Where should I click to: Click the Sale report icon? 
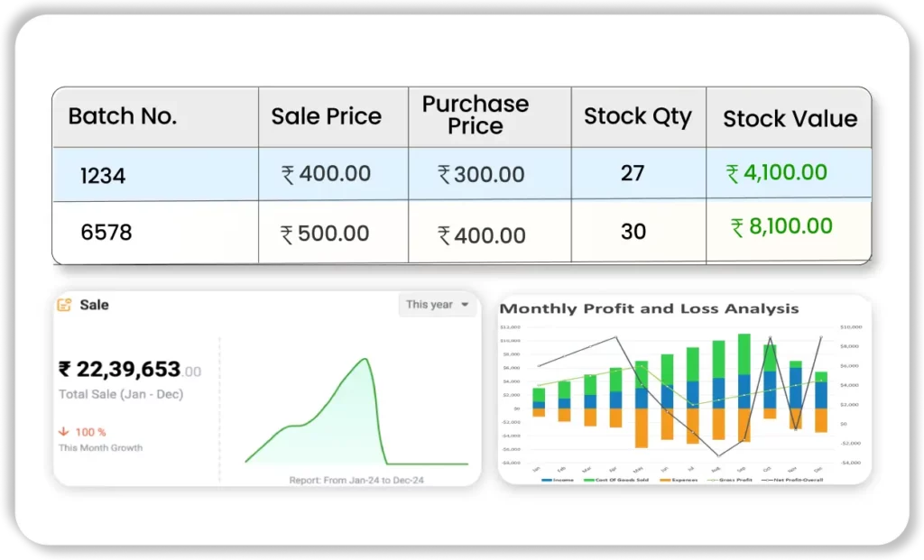click(64, 305)
